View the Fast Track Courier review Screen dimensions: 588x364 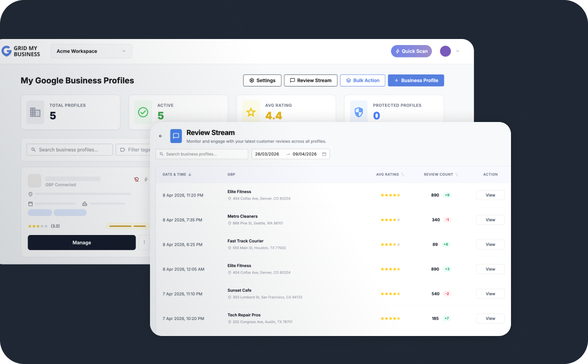point(490,244)
